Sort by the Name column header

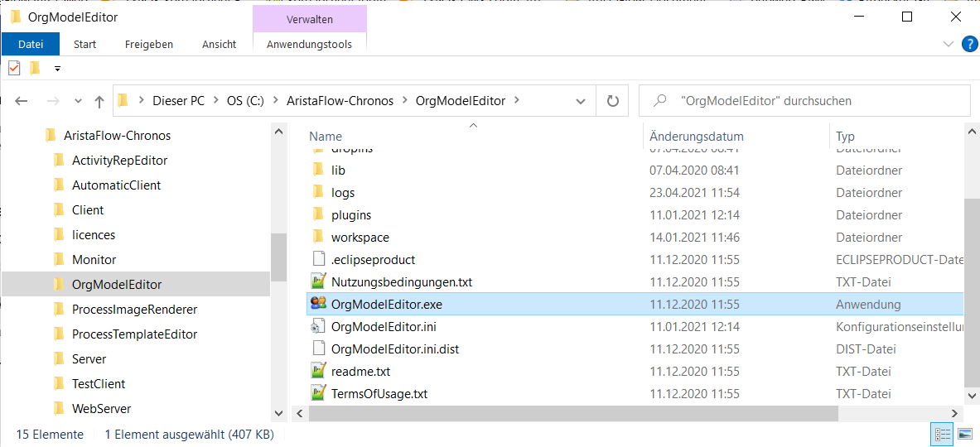coord(326,136)
